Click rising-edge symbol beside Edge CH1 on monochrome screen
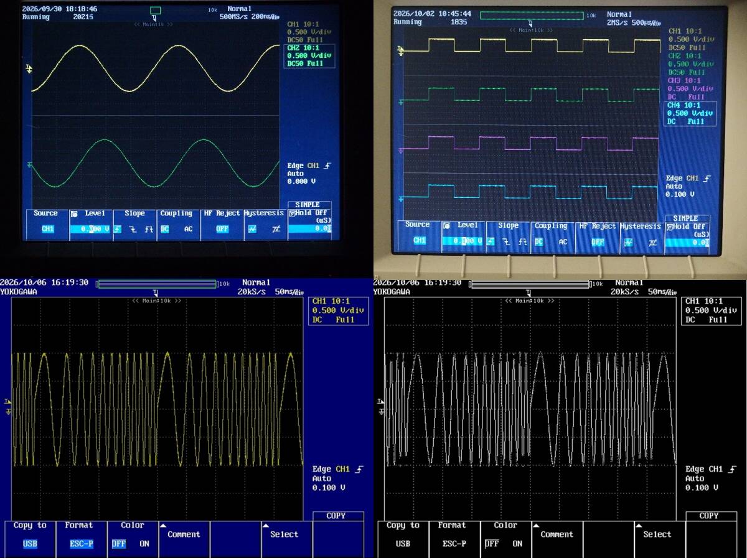 [733, 469]
